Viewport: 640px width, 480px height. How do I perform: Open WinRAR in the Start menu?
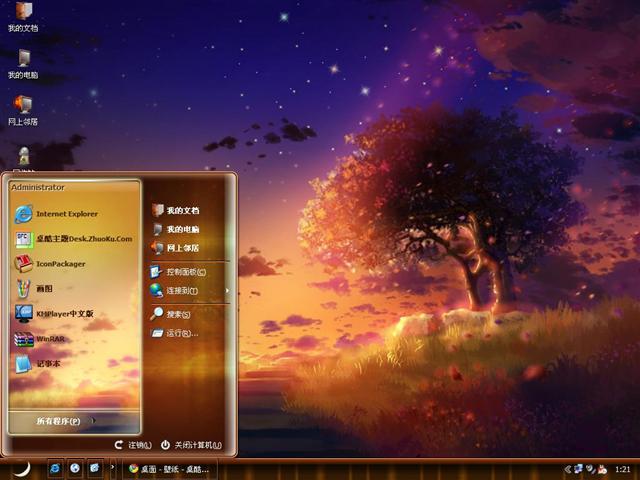click(x=50, y=339)
